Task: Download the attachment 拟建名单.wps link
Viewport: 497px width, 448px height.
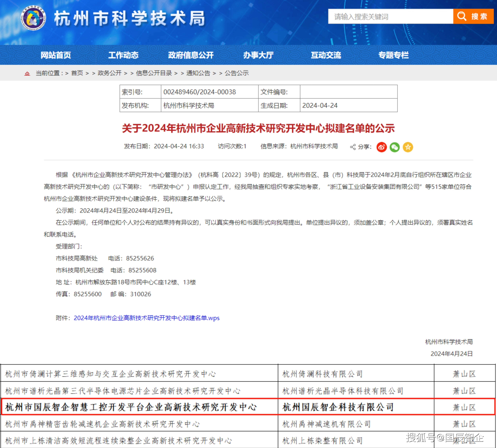Action: pos(147,318)
